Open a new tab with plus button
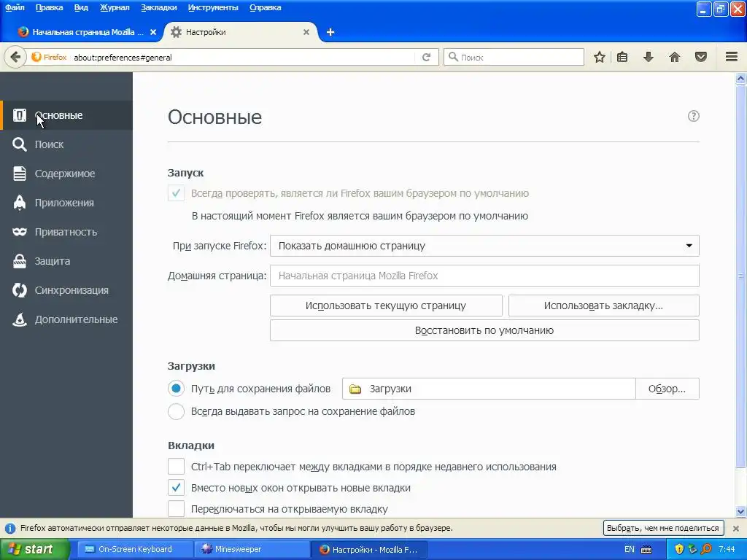The width and height of the screenshot is (747, 560). click(330, 32)
